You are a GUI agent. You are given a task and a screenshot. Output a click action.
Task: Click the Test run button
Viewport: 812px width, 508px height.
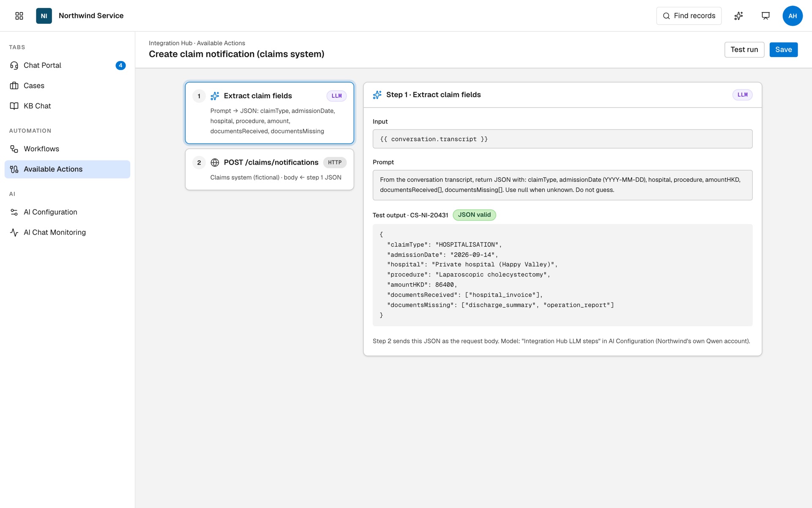coord(744,50)
